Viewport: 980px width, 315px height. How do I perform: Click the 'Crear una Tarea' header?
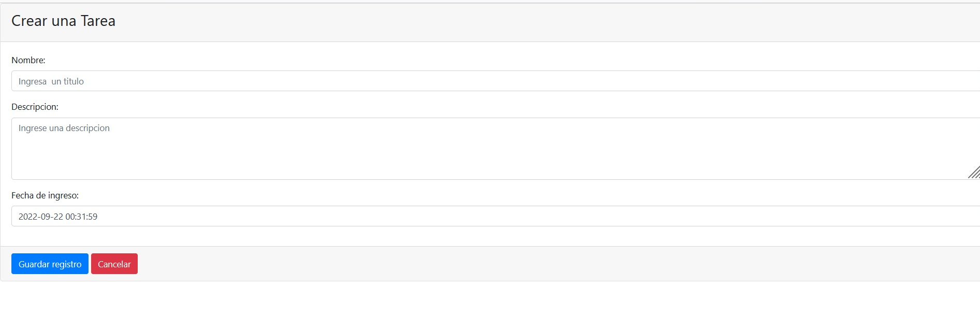coord(63,21)
